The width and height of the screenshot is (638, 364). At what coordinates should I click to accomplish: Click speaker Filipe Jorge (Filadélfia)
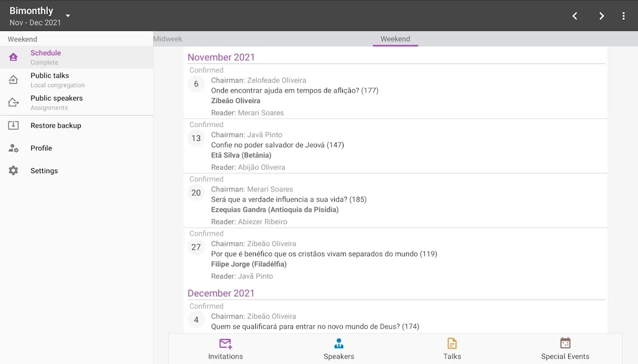pyautogui.click(x=249, y=264)
